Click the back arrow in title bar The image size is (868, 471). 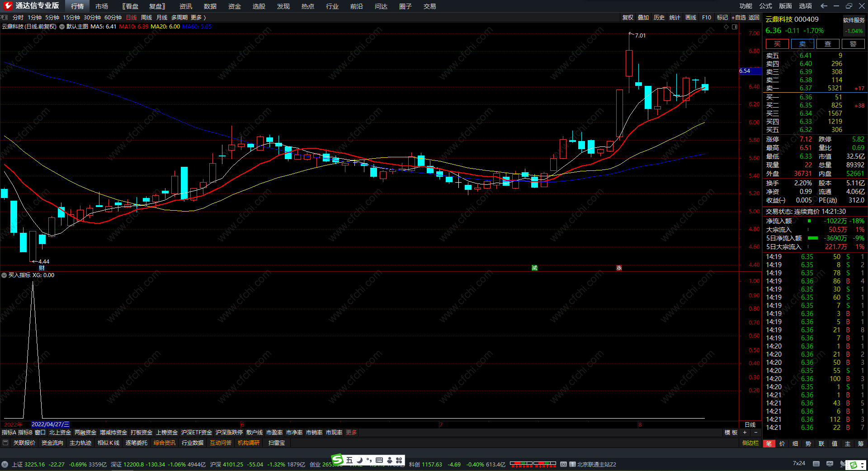(x=824, y=6)
